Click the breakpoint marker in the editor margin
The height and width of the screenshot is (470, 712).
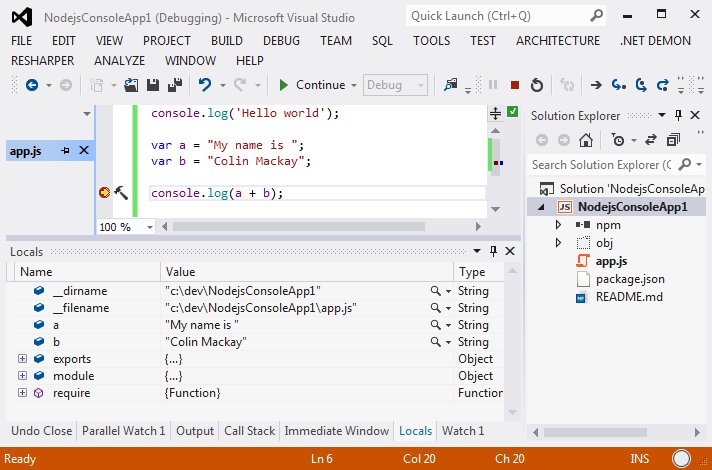[x=104, y=193]
